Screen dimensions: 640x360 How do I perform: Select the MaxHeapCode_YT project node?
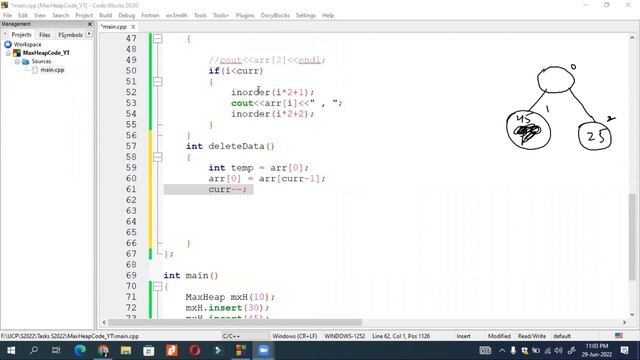[46, 53]
